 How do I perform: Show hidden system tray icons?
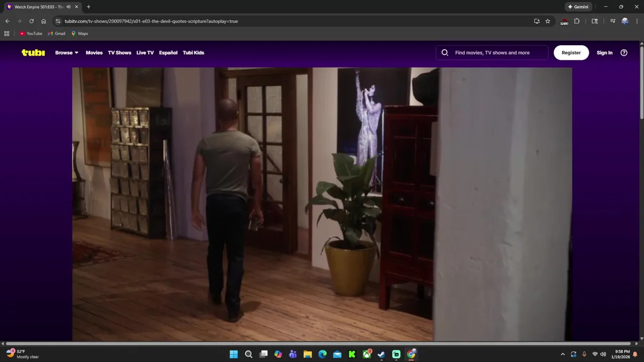(562, 354)
